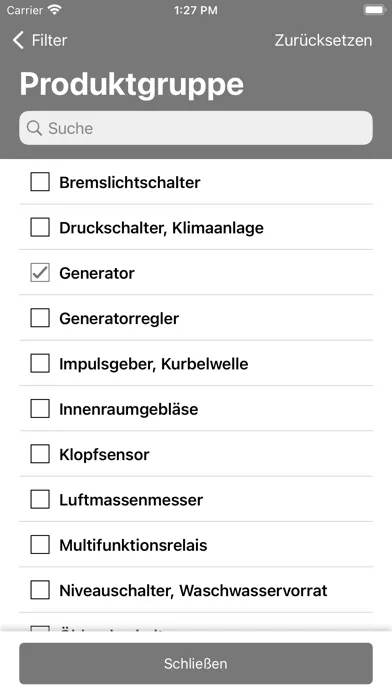The height and width of the screenshot is (696, 392).
Task: Tap the Produktgruppe title heading
Action: point(132,84)
